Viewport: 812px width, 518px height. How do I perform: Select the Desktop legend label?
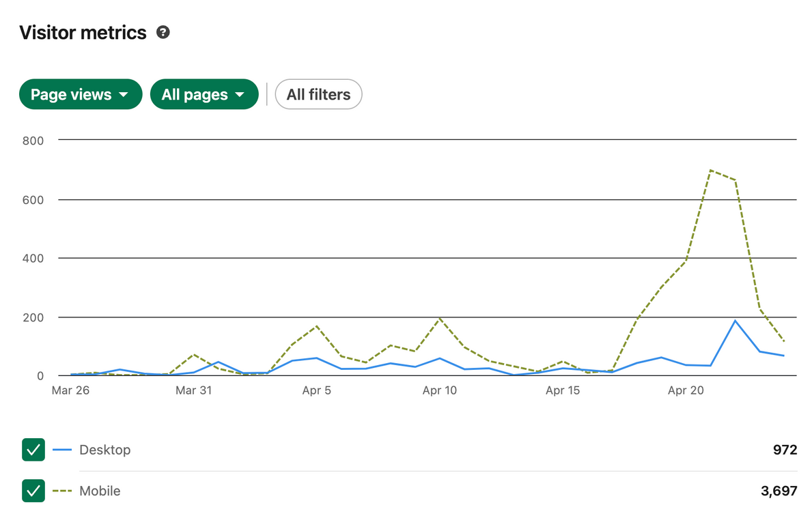pos(104,450)
